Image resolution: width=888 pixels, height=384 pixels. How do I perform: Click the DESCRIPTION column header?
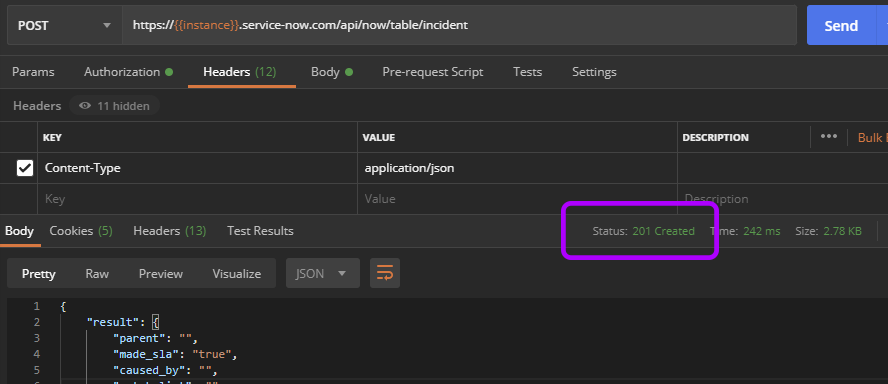click(x=715, y=138)
